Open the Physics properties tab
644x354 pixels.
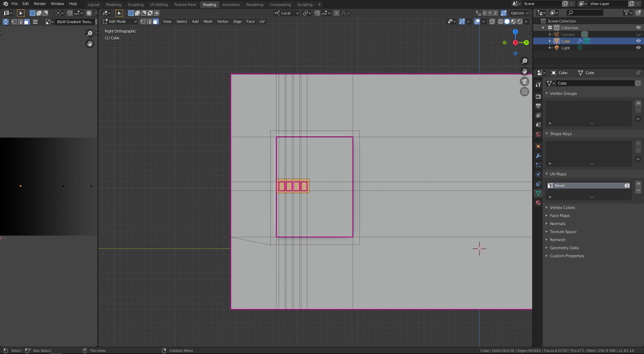(x=538, y=174)
